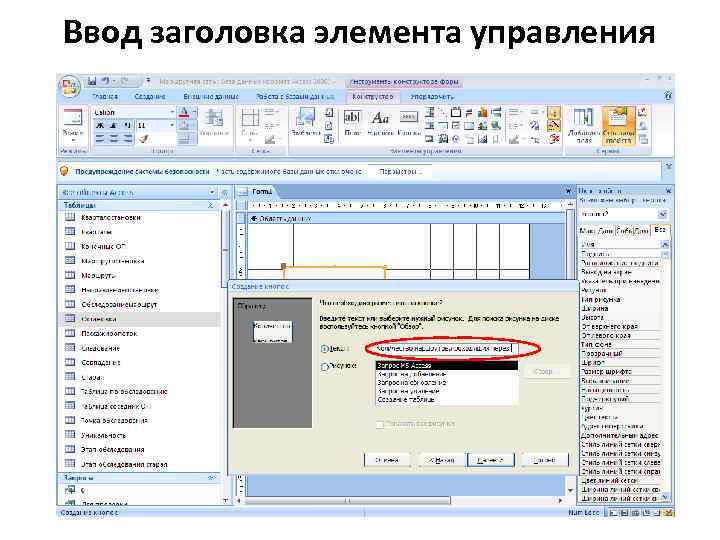Open the property sheet object selector dropdown
This screenshot has width=720, height=540.
click(662, 214)
